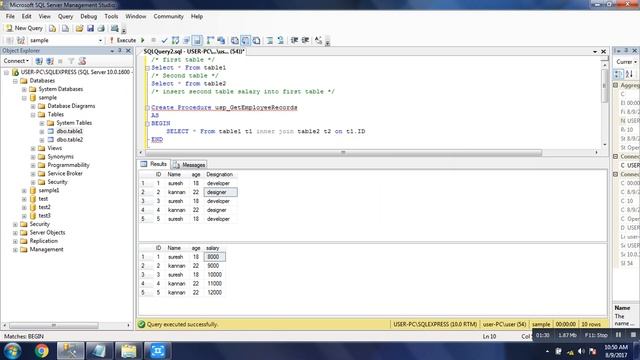Open the Edit menu
This screenshot has height=360, width=640.
tap(27, 16)
